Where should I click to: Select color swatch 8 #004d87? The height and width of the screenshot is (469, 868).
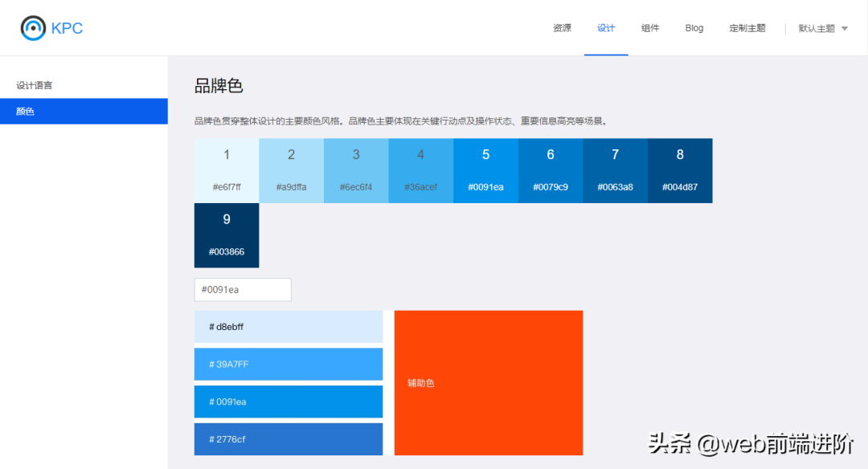click(x=680, y=170)
